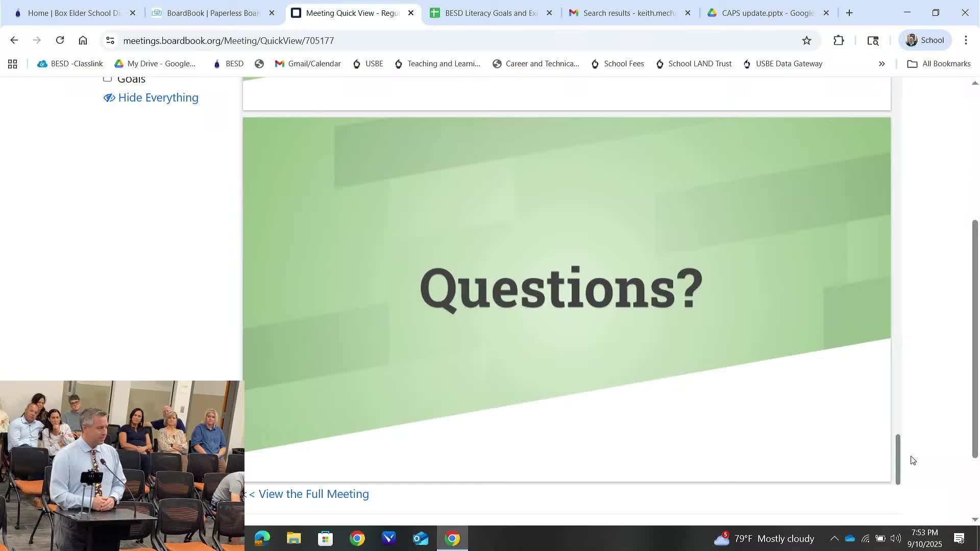Check the Goals checkbox

pos(107,79)
